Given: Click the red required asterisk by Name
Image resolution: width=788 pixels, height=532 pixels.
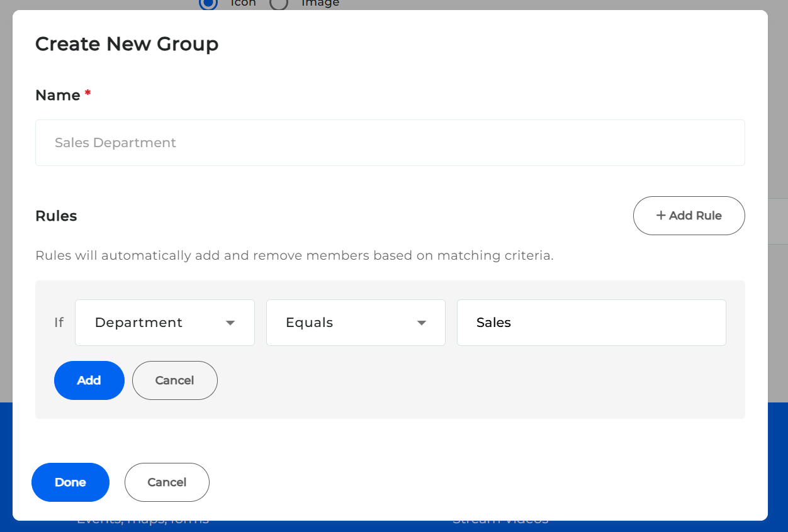Looking at the screenshot, I should 88,94.
